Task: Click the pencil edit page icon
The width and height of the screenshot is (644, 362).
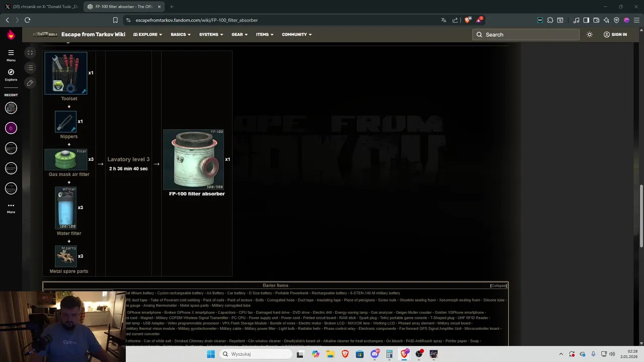Action: pos(30,83)
